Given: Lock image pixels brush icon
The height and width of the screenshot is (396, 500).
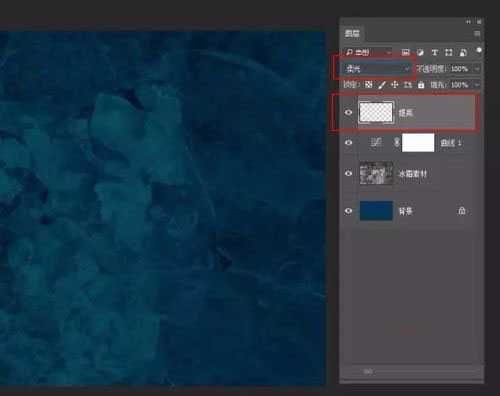Looking at the screenshot, I should click(x=382, y=85).
